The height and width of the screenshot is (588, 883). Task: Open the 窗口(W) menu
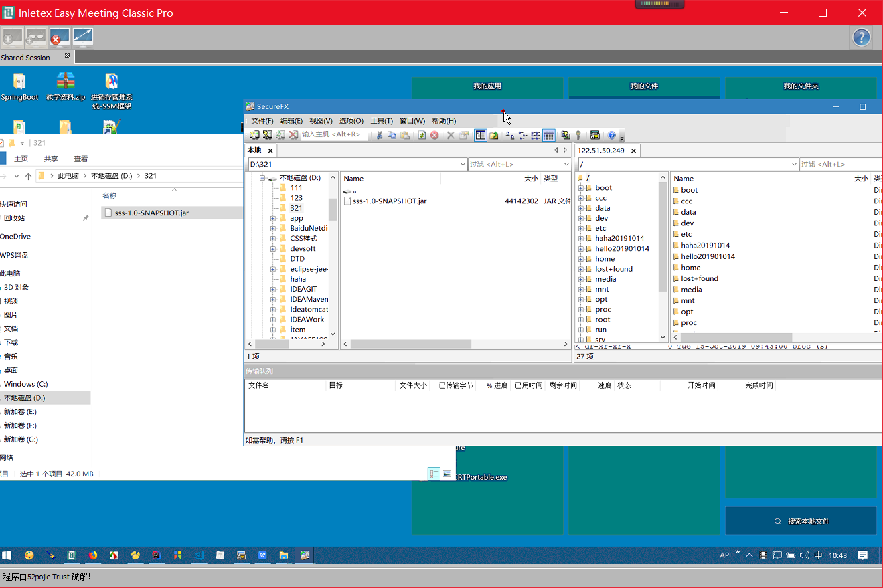(412, 121)
